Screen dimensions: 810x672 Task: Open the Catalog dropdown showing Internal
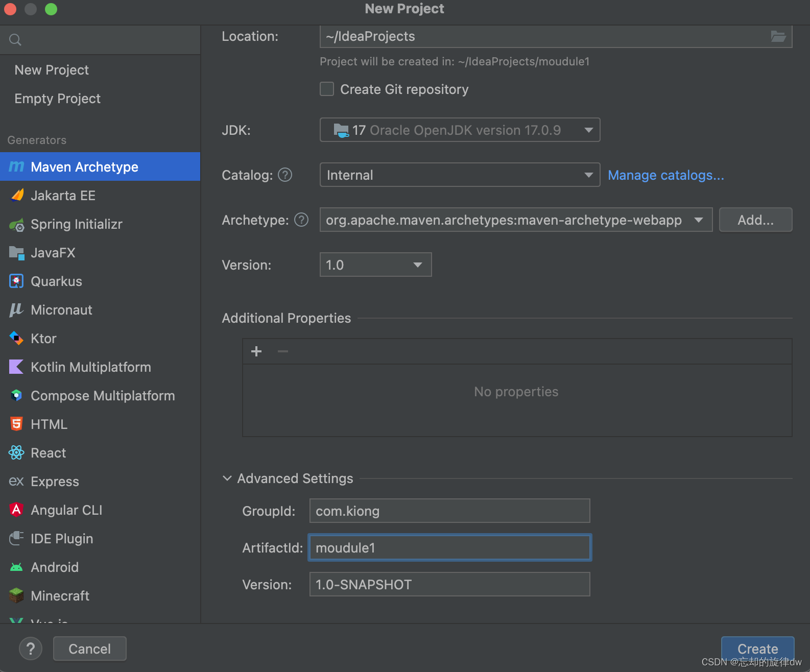[x=460, y=175]
